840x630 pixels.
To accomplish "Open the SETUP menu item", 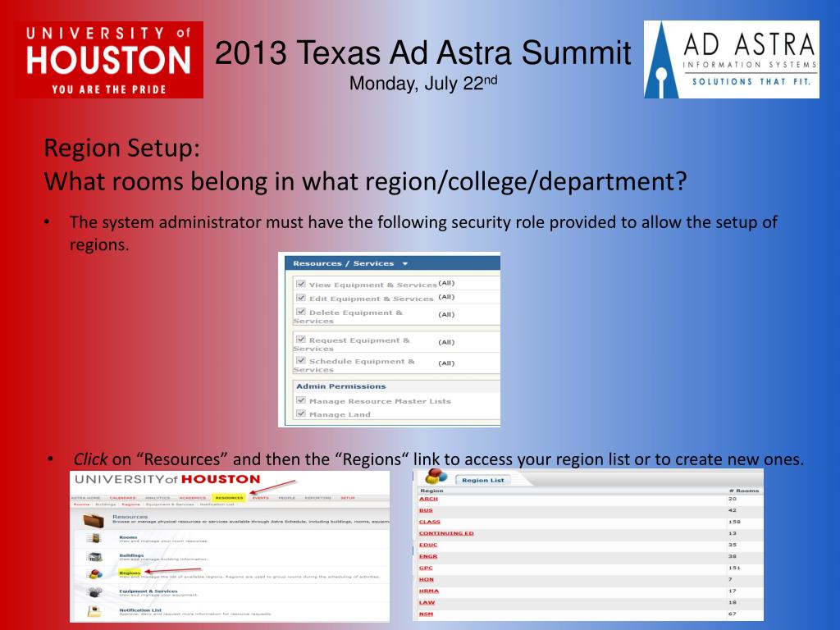I will click(348, 497).
